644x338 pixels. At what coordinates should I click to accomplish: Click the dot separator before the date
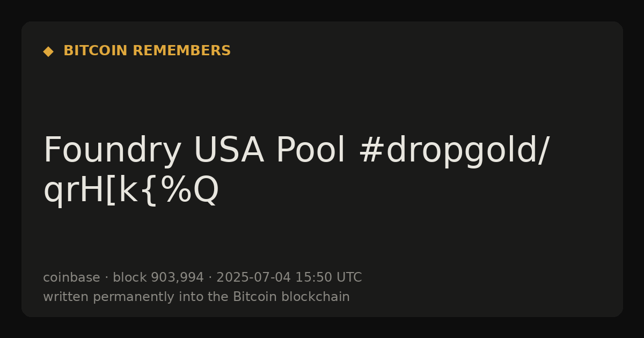(210, 278)
